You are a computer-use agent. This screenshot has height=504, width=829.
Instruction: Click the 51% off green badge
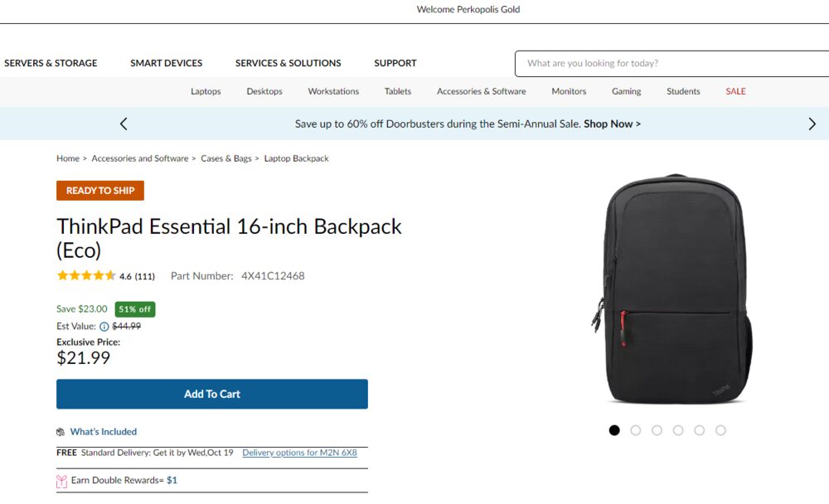pos(135,309)
